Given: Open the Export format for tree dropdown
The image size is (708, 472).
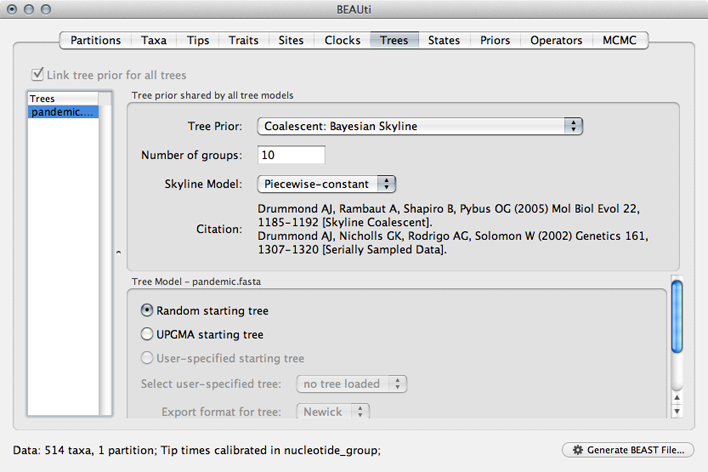Looking at the screenshot, I should tap(334, 411).
